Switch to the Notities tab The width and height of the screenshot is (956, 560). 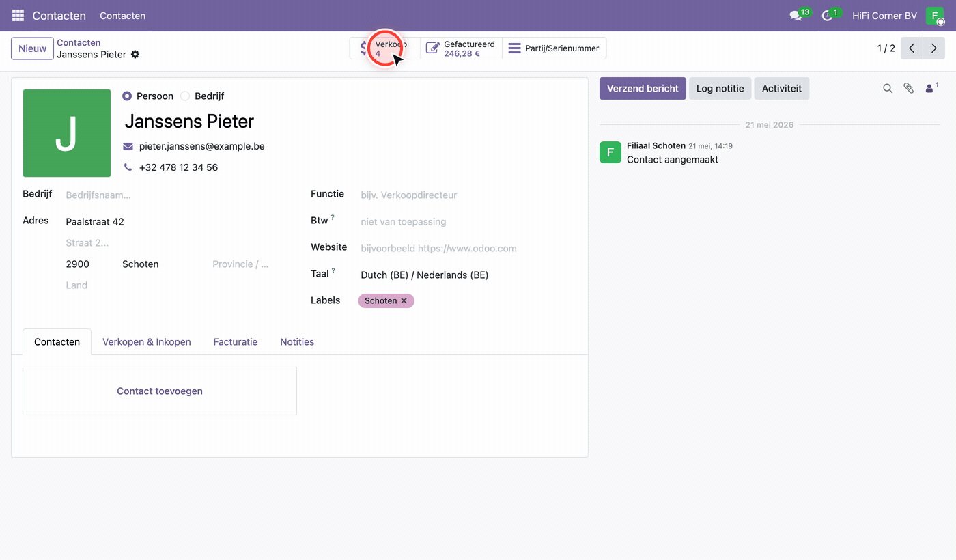[297, 341]
